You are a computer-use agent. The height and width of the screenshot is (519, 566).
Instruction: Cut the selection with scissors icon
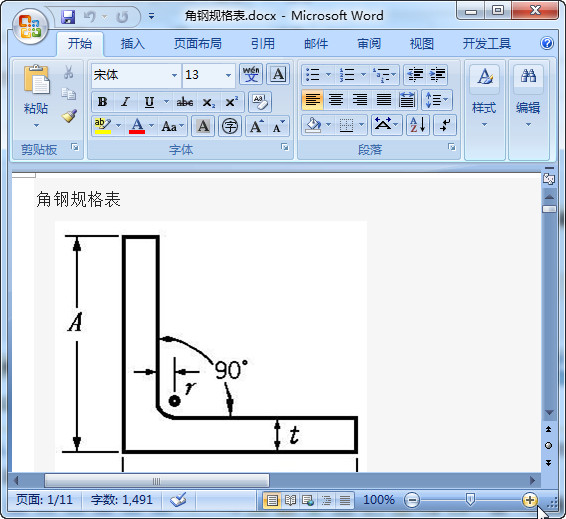69,72
